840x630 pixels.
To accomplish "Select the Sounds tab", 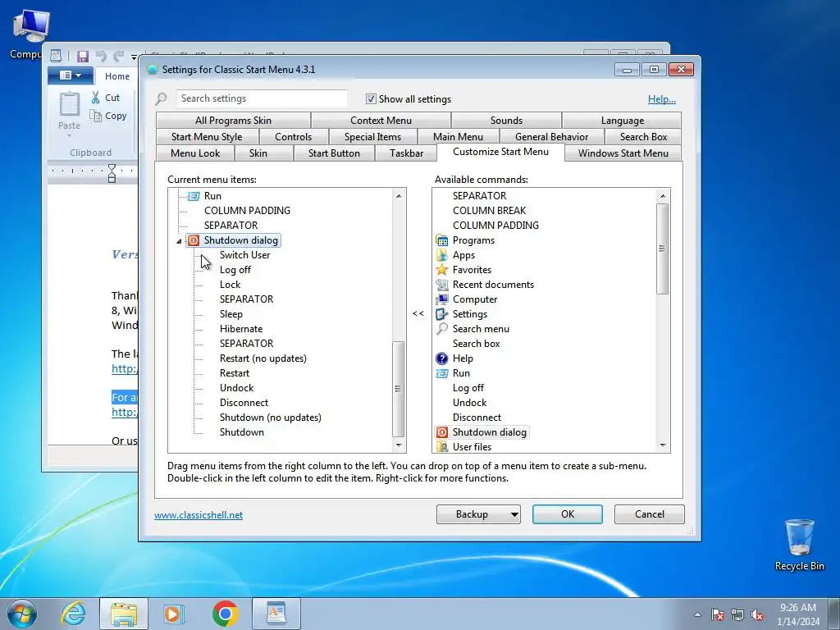I will pyautogui.click(x=506, y=121).
